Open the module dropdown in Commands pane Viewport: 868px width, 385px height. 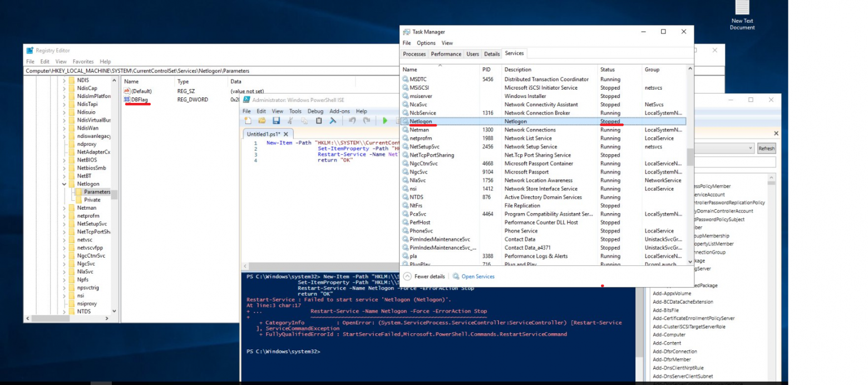(x=751, y=149)
